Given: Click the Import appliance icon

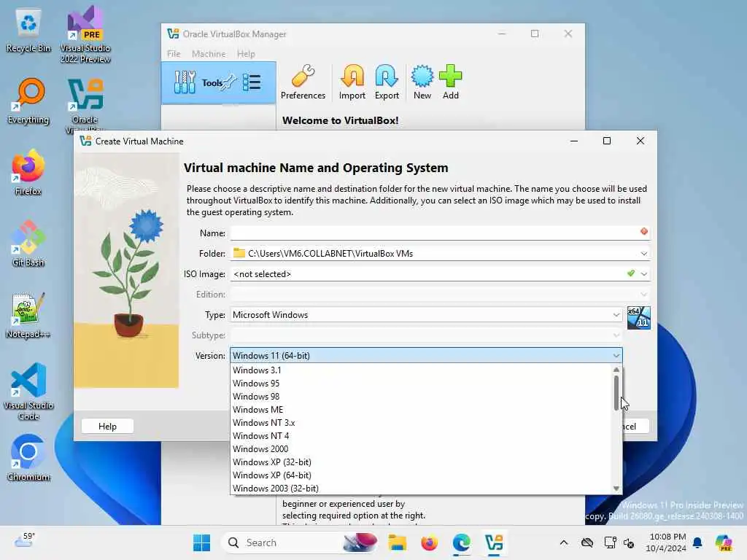Looking at the screenshot, I should pos(352,76).
